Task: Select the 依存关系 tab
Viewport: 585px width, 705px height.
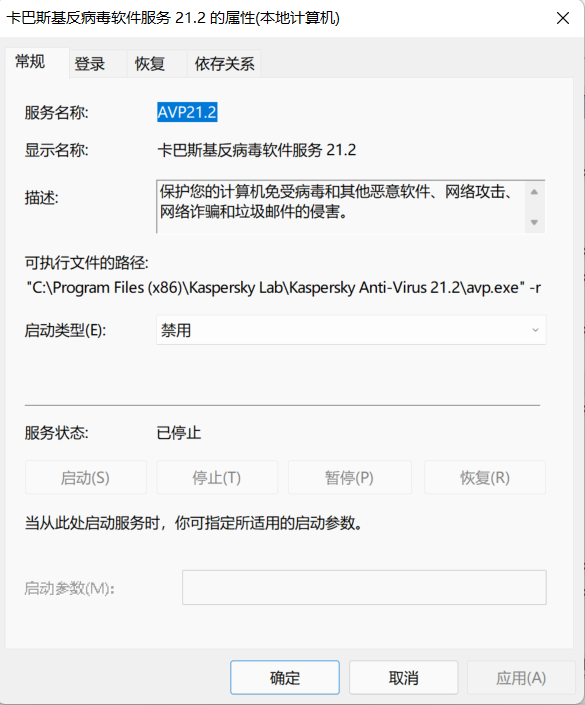Action: point(224,63)
